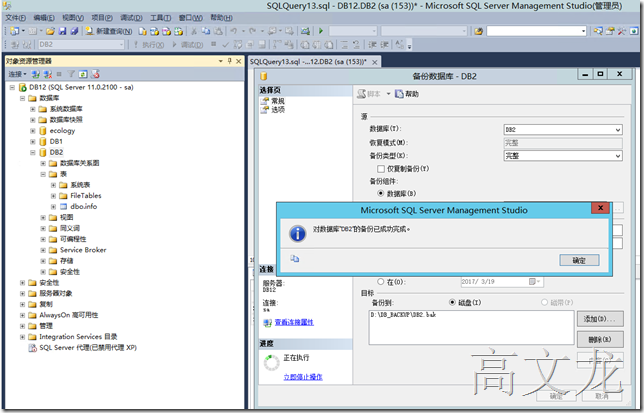Viewport: 644px width, 413px height.
Task: Click the Open File folder icon
Action: [x=50, y=31]
